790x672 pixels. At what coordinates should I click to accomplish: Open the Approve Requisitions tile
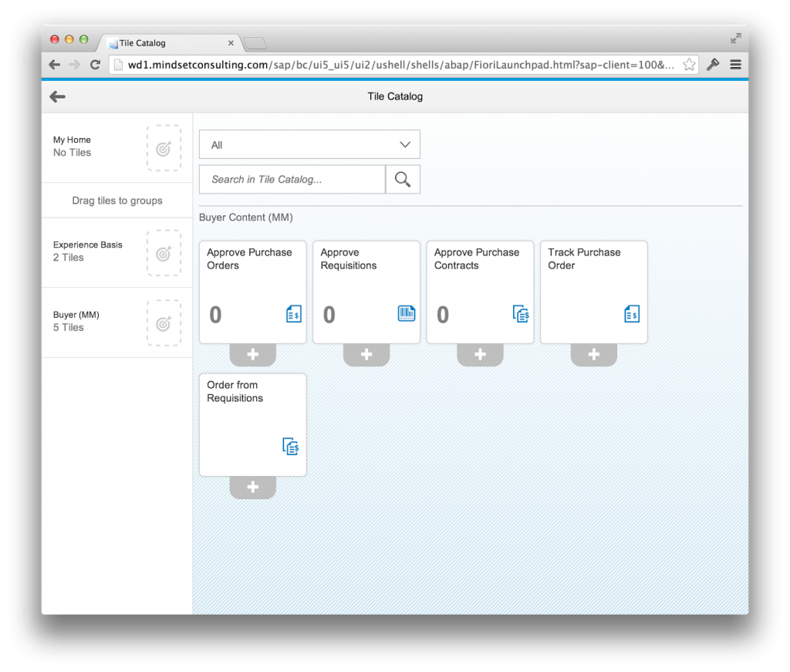[366, 292]
